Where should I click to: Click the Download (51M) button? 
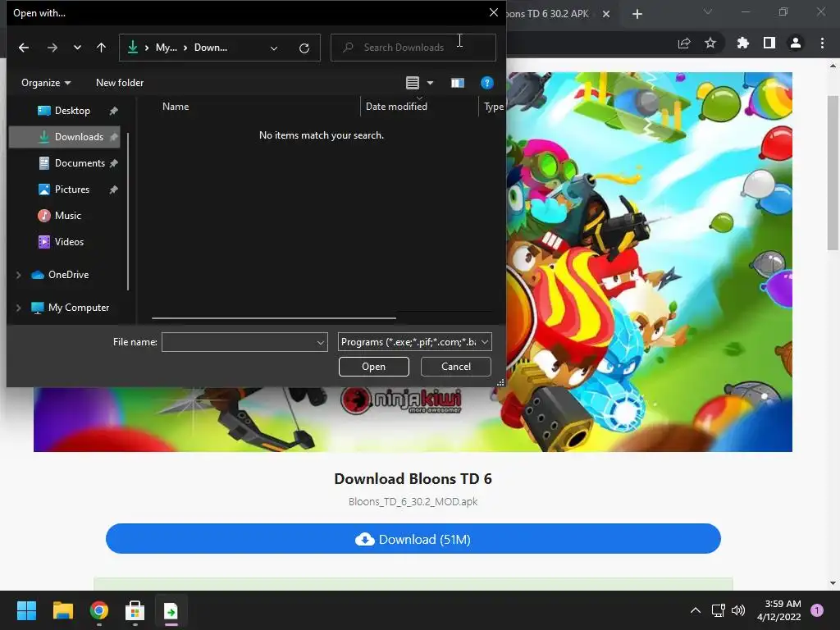(413, 539)
